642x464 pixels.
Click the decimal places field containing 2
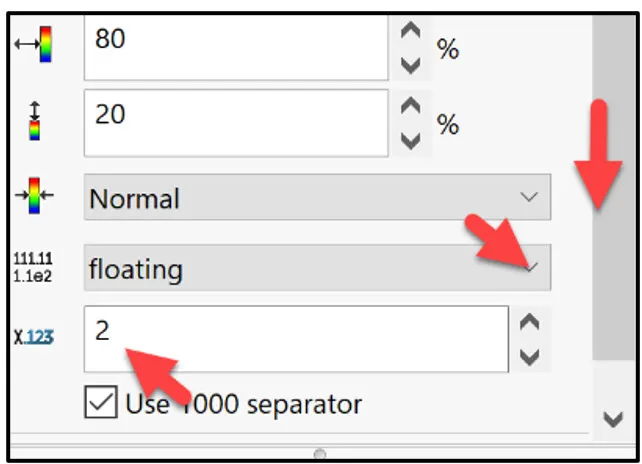coord(296,339)
